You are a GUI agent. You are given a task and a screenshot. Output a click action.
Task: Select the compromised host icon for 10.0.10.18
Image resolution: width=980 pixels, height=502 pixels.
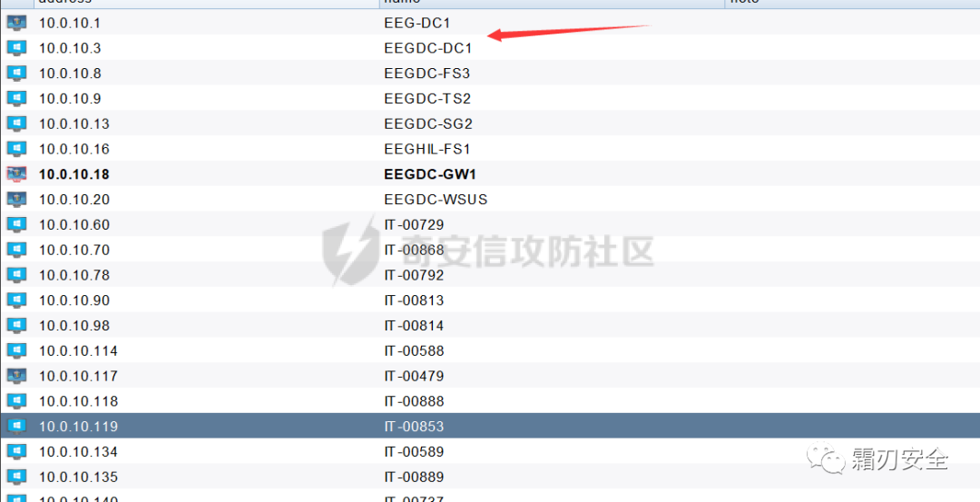(16, 173)
